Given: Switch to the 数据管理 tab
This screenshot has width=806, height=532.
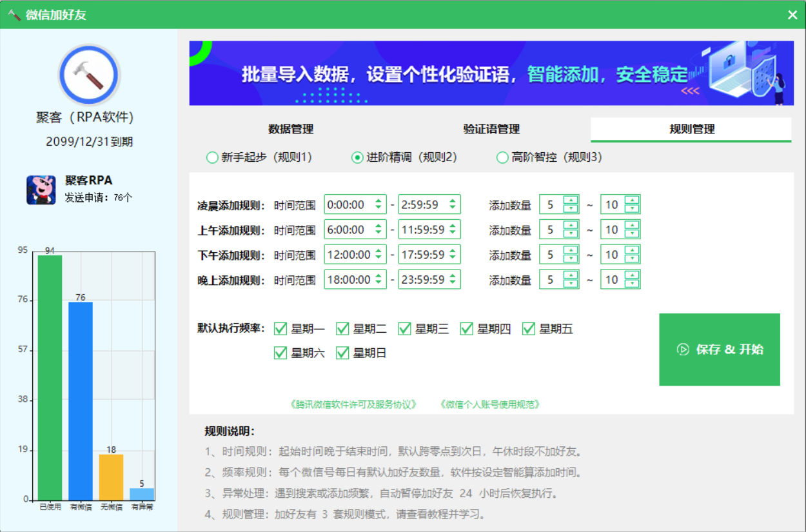Looking at the screenshot, I should click(x=291, y=129).
